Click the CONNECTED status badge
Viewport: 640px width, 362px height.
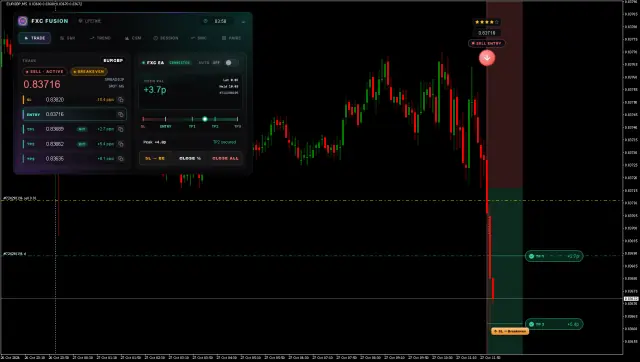(180, 62)
